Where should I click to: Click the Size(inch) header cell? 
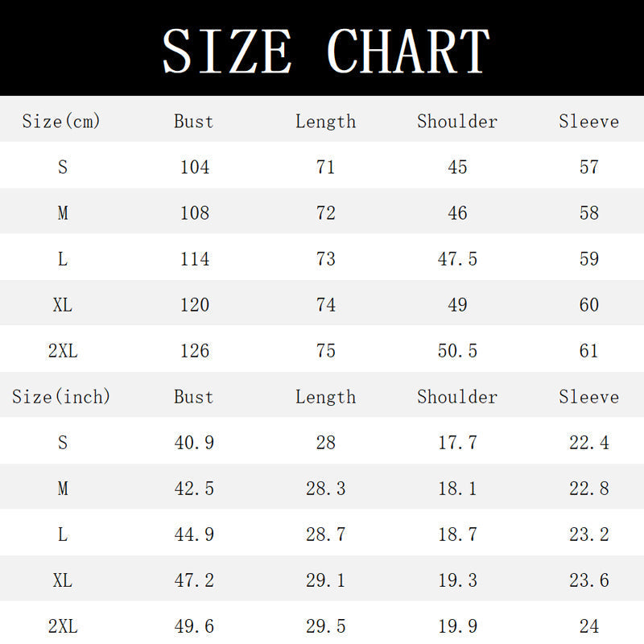tap(61, 397)
